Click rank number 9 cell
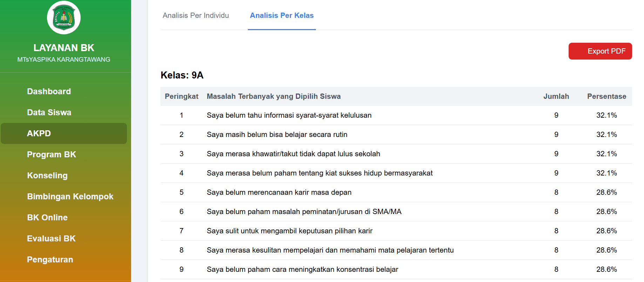Screen dimensions: 644x282 (x=182, y=269)
